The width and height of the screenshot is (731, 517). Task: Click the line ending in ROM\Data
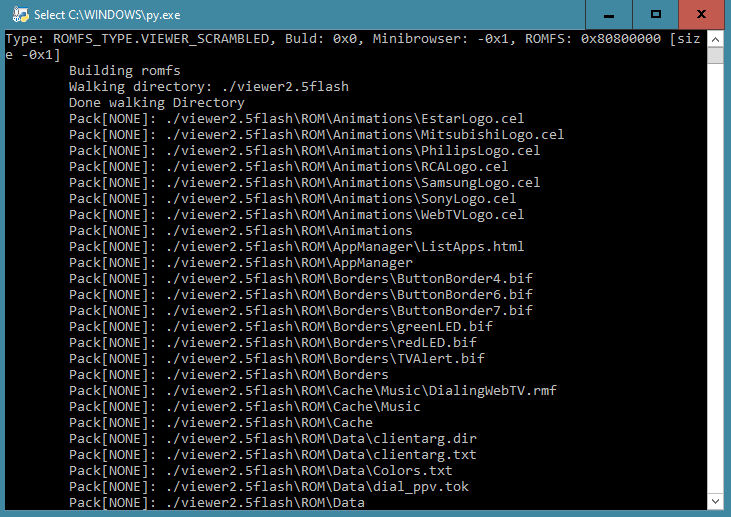coord(217,503)
